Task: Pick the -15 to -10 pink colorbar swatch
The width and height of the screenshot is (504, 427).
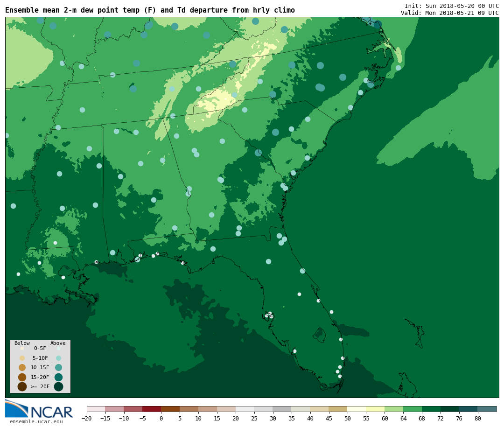Action: pyautogui.click(x=114, y=409)
